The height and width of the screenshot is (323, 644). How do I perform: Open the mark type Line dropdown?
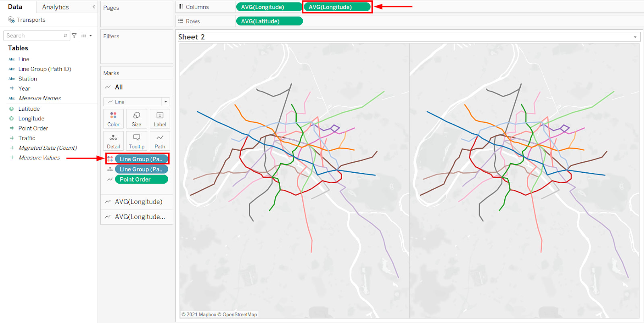click(x=136, y=102)
